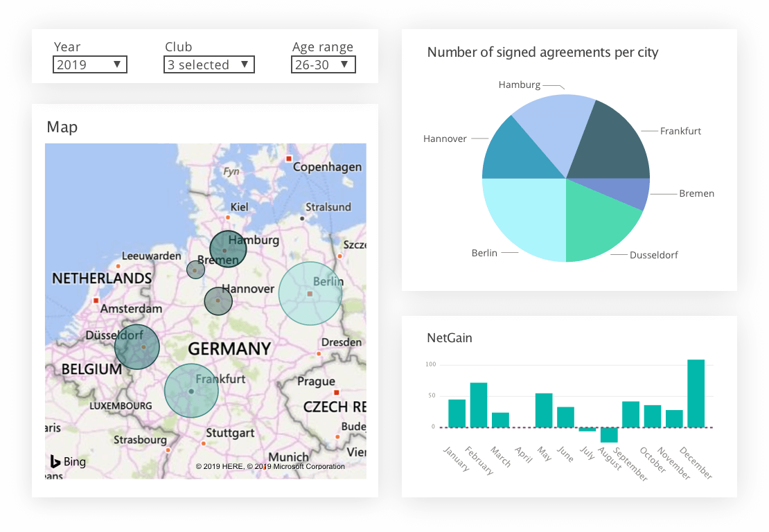Open the Year dropdown showing 2019

pyautogui.click(x=89, y=65)
